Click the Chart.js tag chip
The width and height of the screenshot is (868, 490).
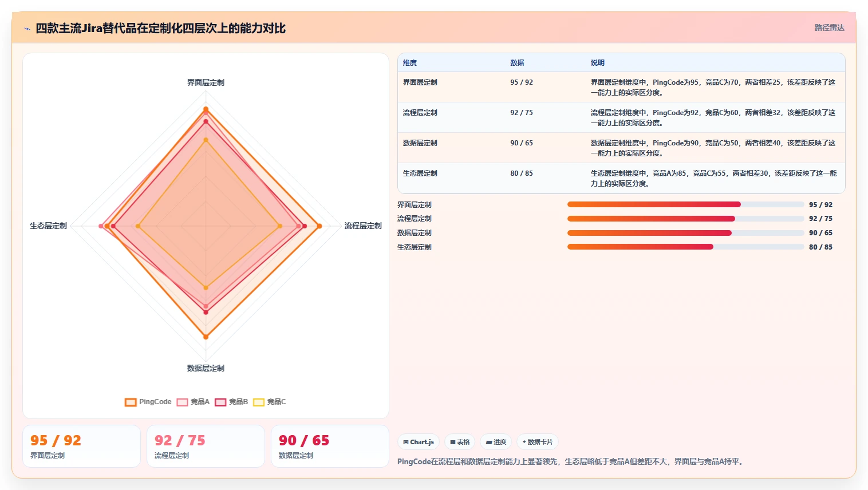(x=419, y=442)
